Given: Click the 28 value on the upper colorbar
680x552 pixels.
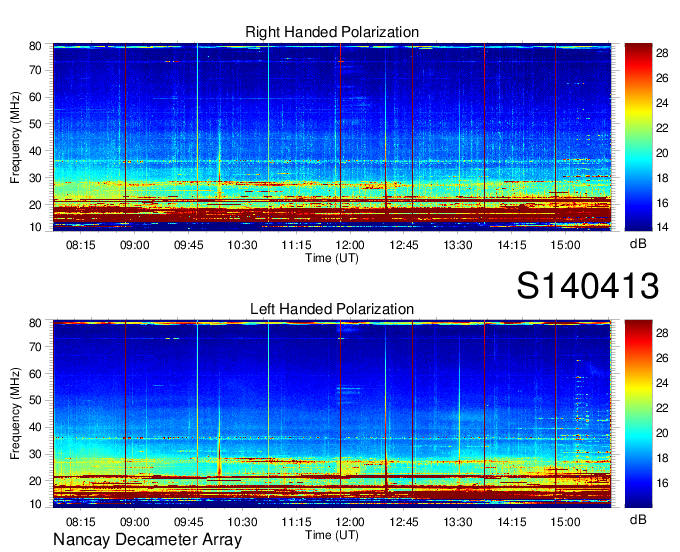Looking at the screenshot, I should click(662, 53).
